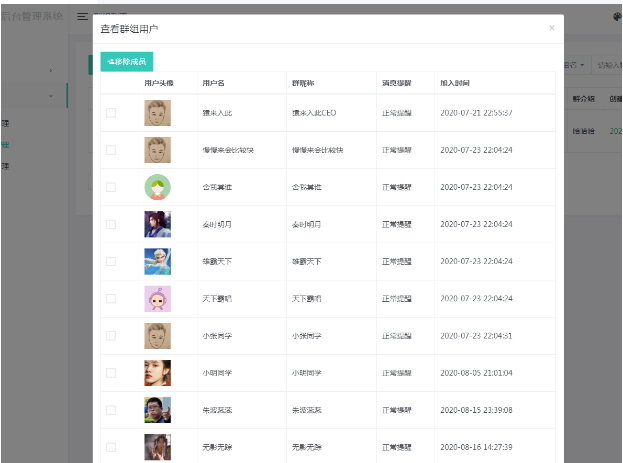The width and height of the screenshot is (623, 463).
Task: Tick checkbox for user 猿来入此
Action: [111, 113]
